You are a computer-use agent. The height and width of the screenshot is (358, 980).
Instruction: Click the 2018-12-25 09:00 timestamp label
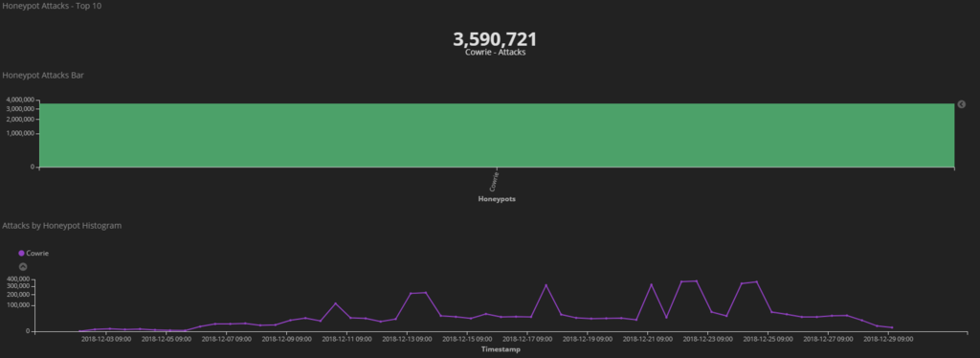coord(768,339)
